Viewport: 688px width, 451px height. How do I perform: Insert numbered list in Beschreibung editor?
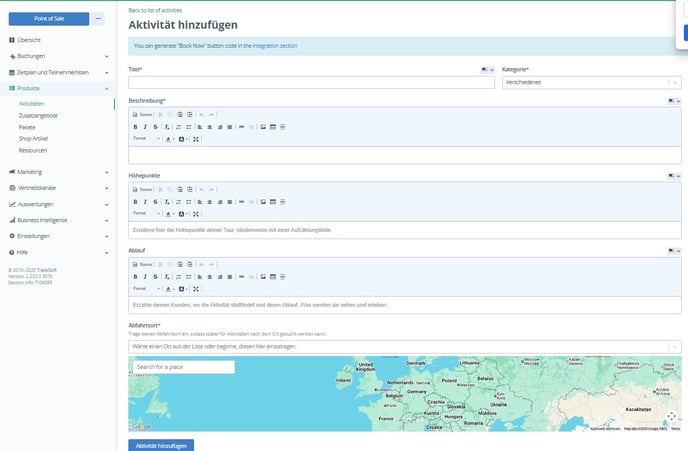click(x=179, y=127)
